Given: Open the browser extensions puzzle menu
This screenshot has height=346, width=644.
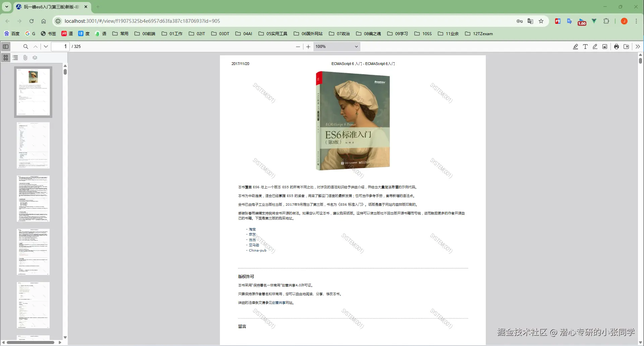Looking at the screenshot, I should pyautogui.click(x=606, y=21).
